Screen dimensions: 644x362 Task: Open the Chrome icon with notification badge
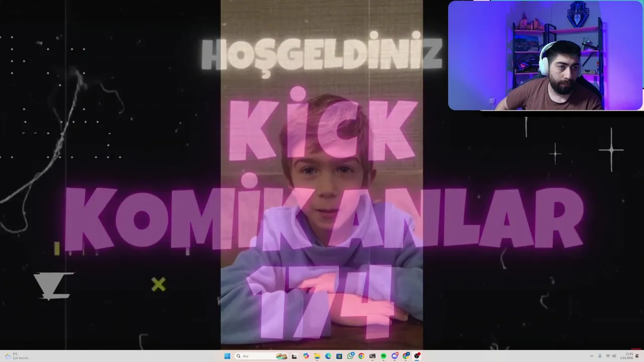[x=406, y=356]
